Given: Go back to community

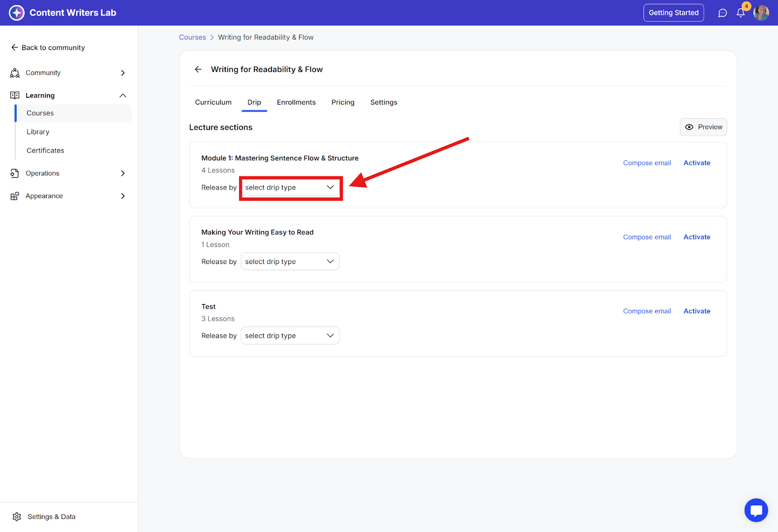Looking at the screenshot, I should 48,48.
